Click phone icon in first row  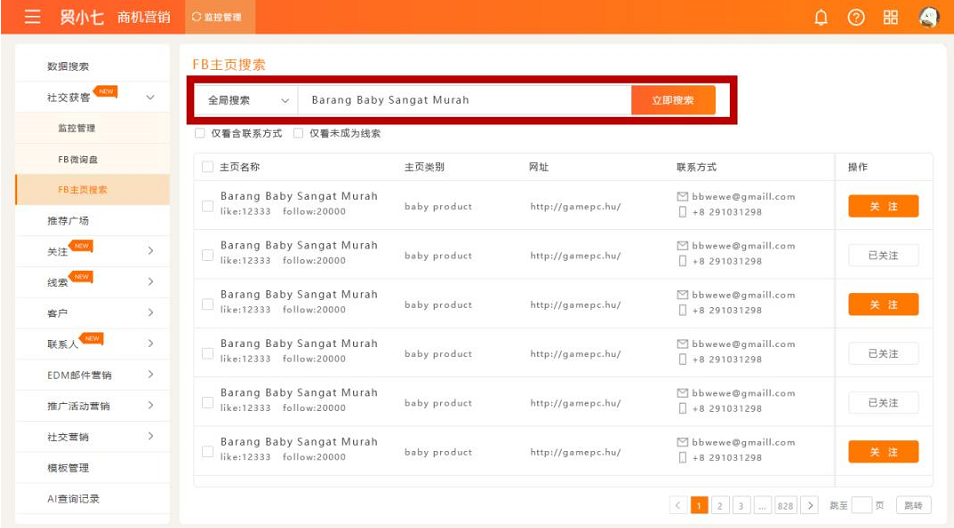point(682,212)
